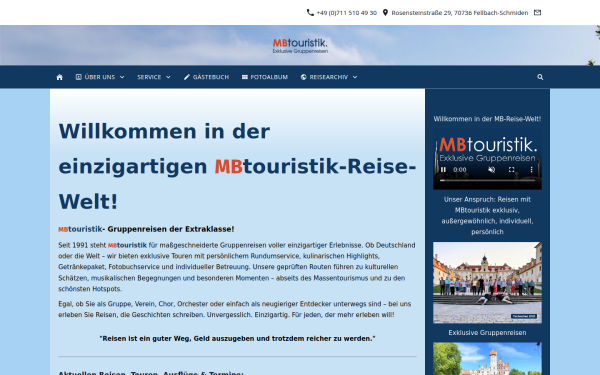This screenshot has height=375, width=600.
Task: Open the search magnifier icon in the navigation bar
Action: click(540, 77)
